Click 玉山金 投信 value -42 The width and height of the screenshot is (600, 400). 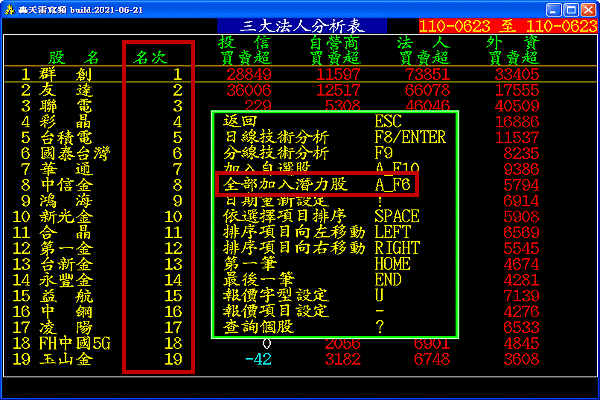coord(258,359)
